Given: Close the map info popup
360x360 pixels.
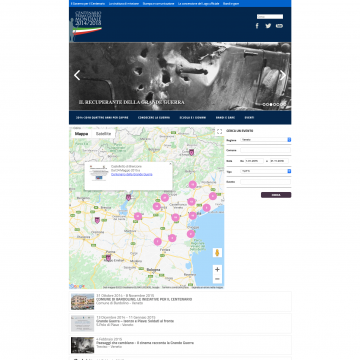Looking at the screenshot, I should pos(170,164).
